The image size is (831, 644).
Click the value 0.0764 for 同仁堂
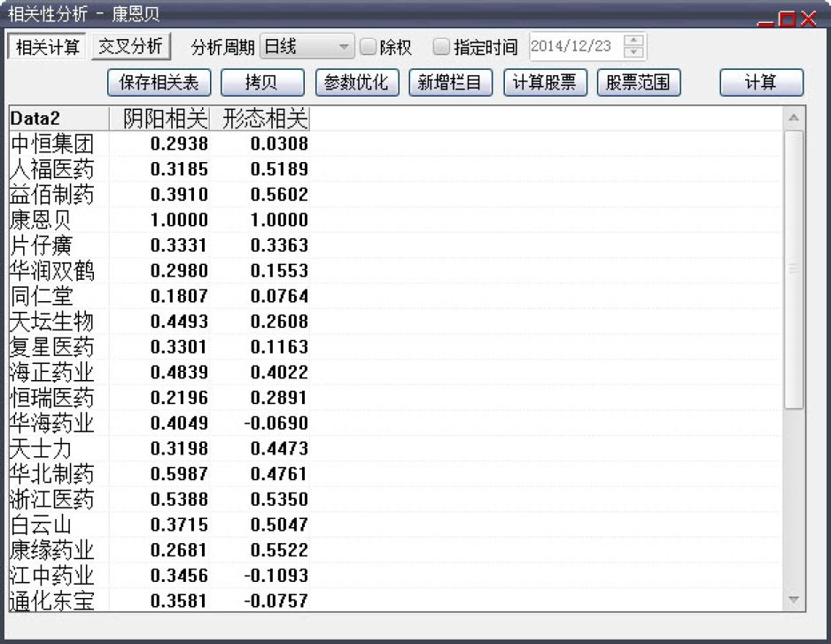click(279, 296)
